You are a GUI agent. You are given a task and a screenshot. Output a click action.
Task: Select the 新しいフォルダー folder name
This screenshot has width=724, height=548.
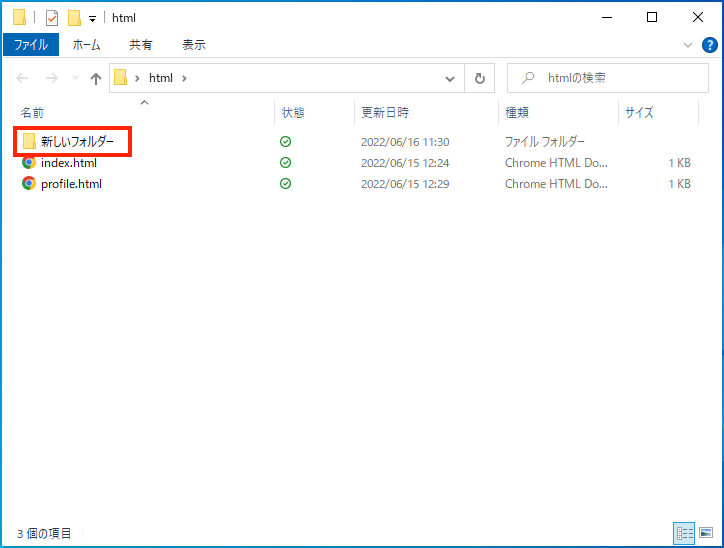77,141
